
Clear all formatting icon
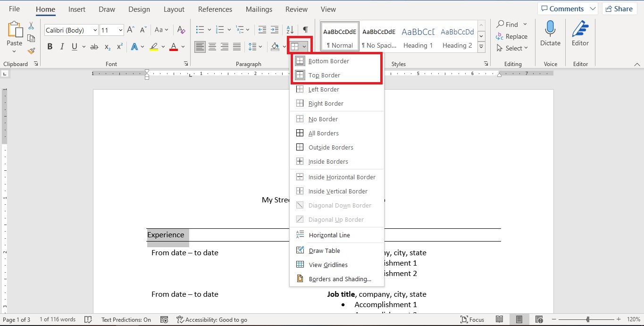click(181, 30)
